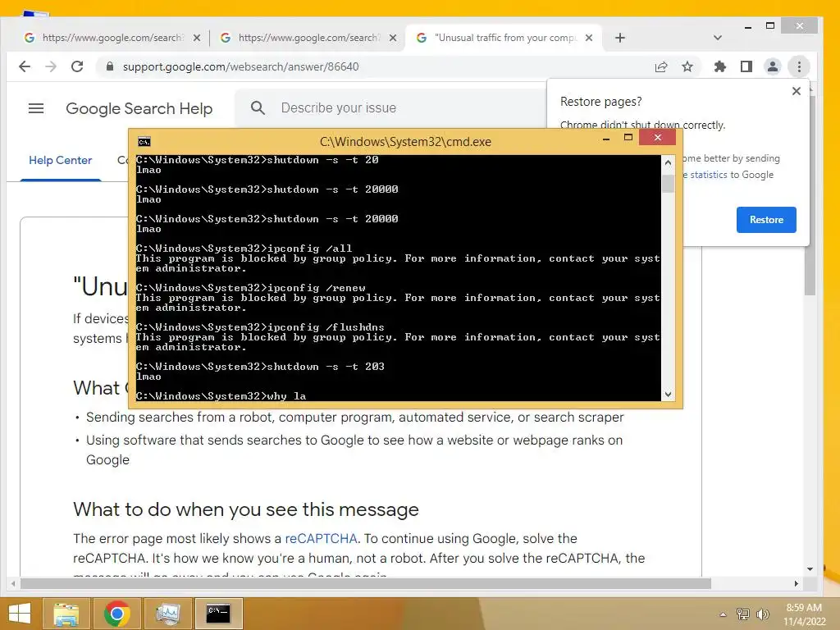Viewport: 840px width, 630px height.
Task: Click the "ipconfig /all" command line
Action: tap(244, 248)
